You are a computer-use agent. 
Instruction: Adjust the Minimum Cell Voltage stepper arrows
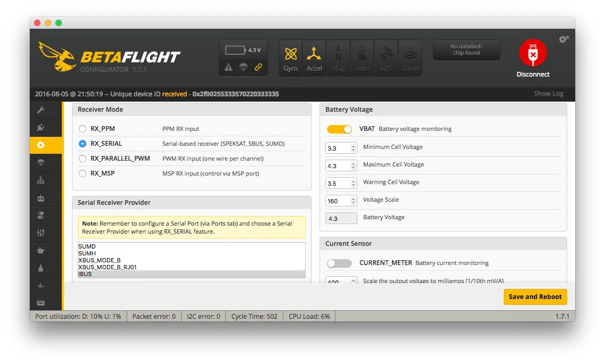click(353, 148)
